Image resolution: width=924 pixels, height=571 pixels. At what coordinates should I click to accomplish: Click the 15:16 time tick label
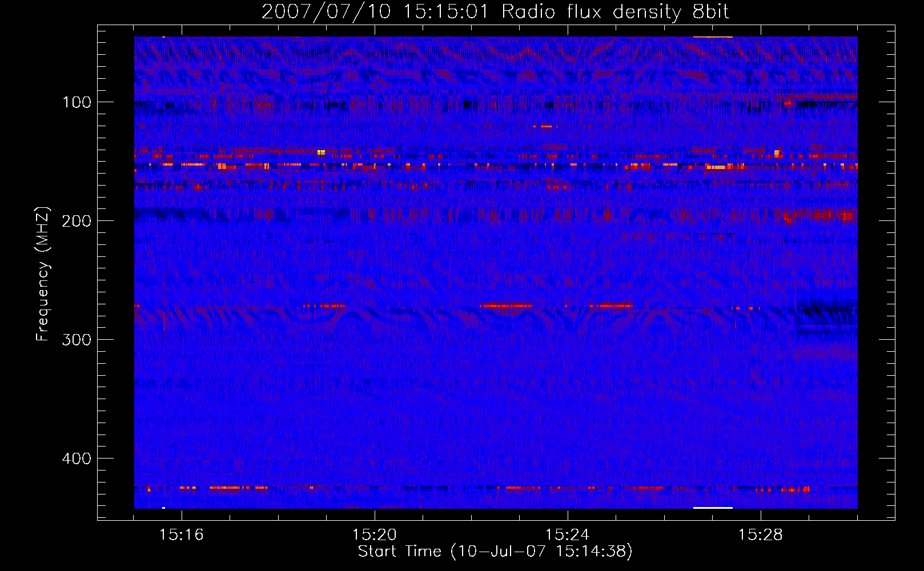(182, 535)
